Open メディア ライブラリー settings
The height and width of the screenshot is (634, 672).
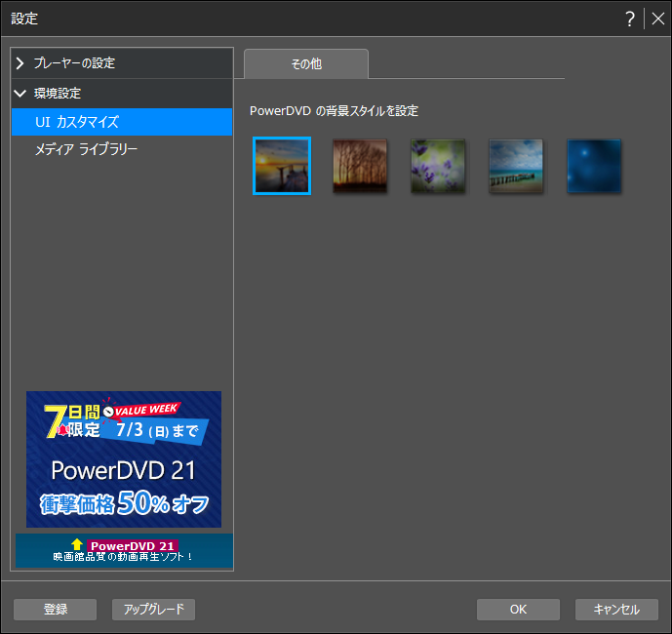click(122, 149)
